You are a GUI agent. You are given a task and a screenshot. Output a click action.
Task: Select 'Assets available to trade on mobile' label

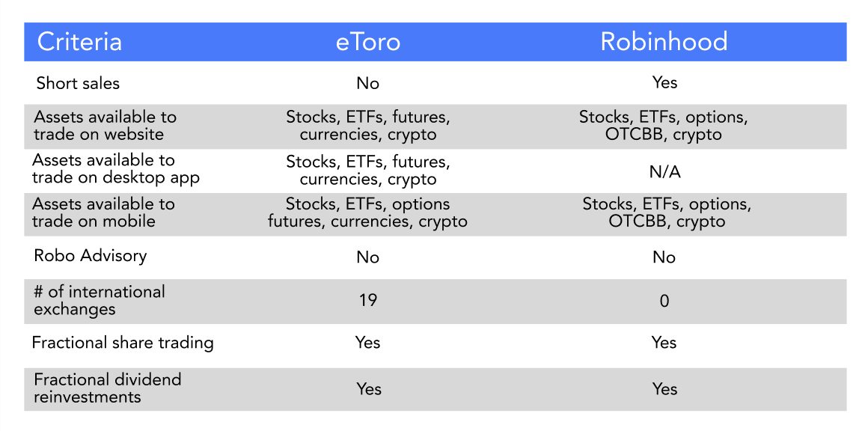[x=103, y=213]
